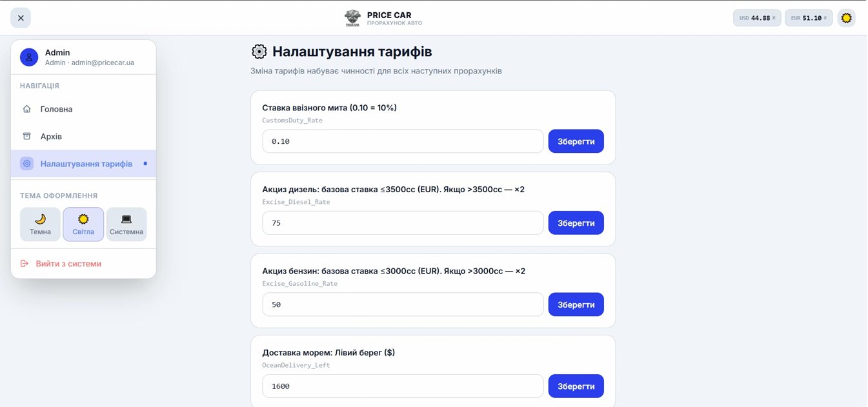Click the Admin user avatar icon

point(29,57)
